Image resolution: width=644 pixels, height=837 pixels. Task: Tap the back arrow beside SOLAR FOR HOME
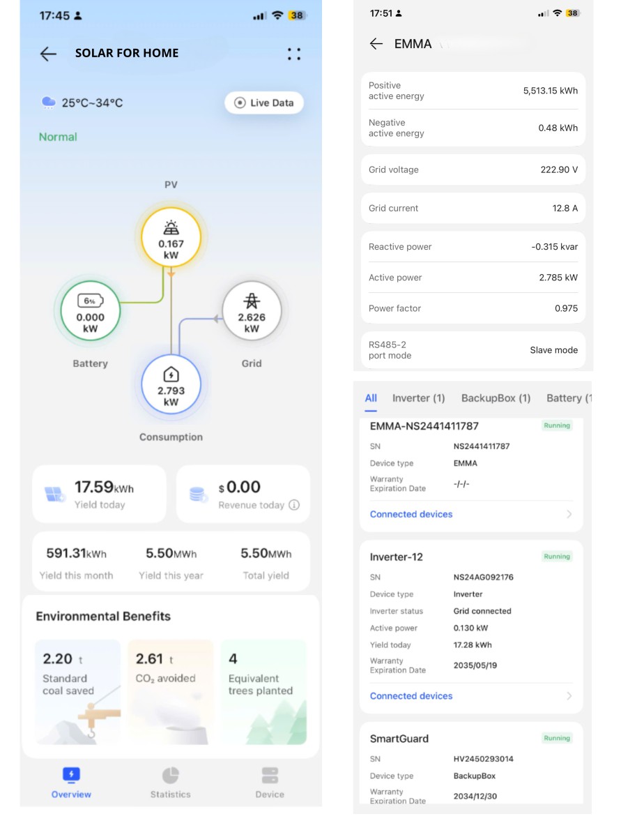click(x=48, y=54)
